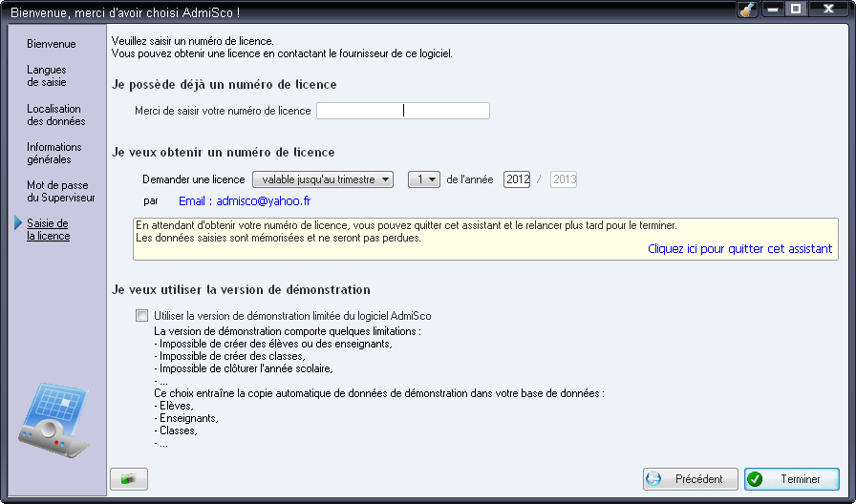Click heading 'Je possède déjà un numéro de licence'
Image resolution: width=856 pixels, height=504 pixels.
(224, 85)
